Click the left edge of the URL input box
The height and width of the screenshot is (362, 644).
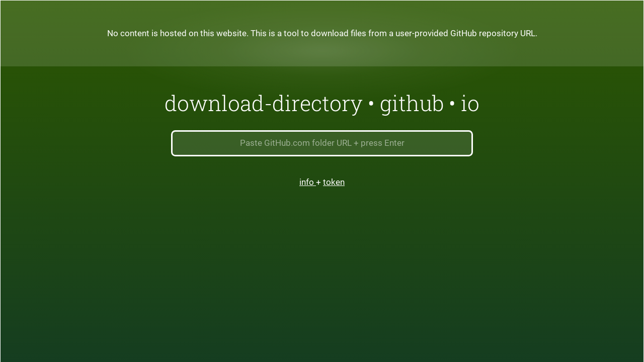[177, 143]
